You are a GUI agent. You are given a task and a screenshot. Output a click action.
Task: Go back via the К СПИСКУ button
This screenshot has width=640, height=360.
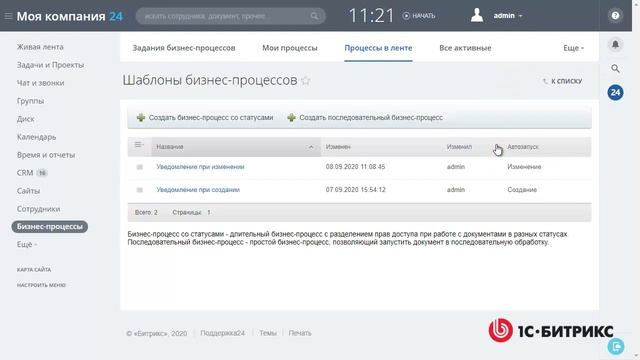pos(562,81)
